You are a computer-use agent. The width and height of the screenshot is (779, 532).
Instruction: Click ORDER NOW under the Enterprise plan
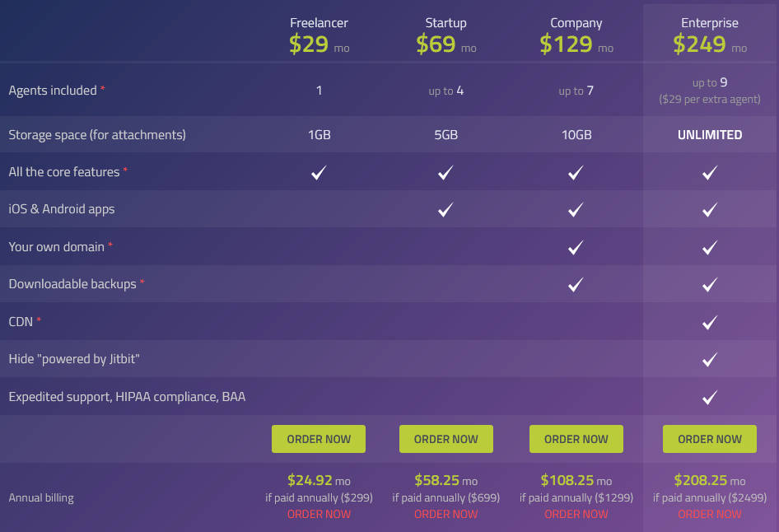[709, 438]
